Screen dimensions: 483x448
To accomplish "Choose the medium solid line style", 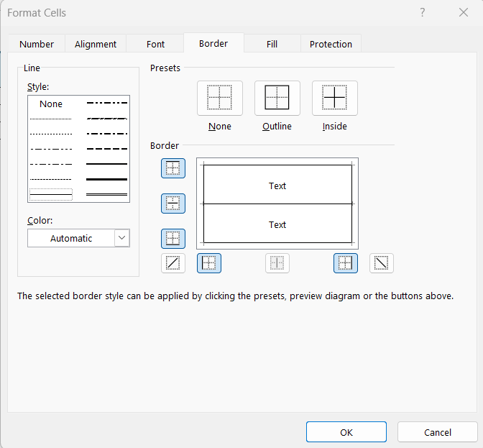I will click(107, 164).
